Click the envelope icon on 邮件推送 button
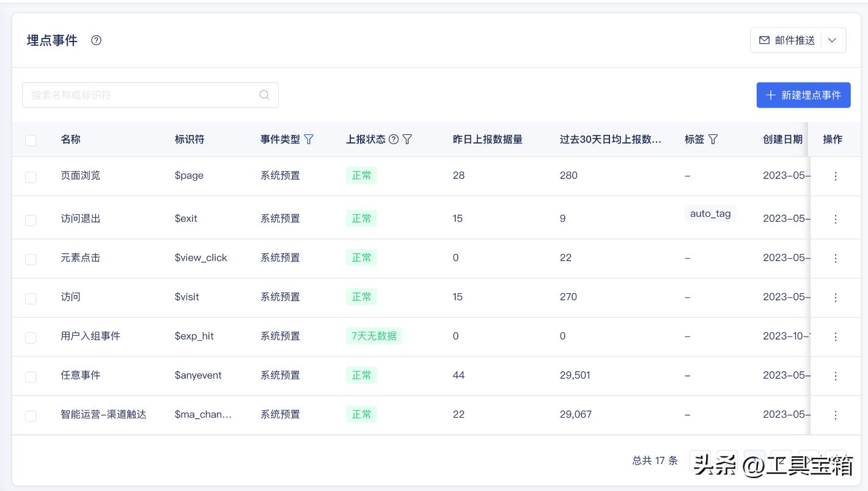 764,40
